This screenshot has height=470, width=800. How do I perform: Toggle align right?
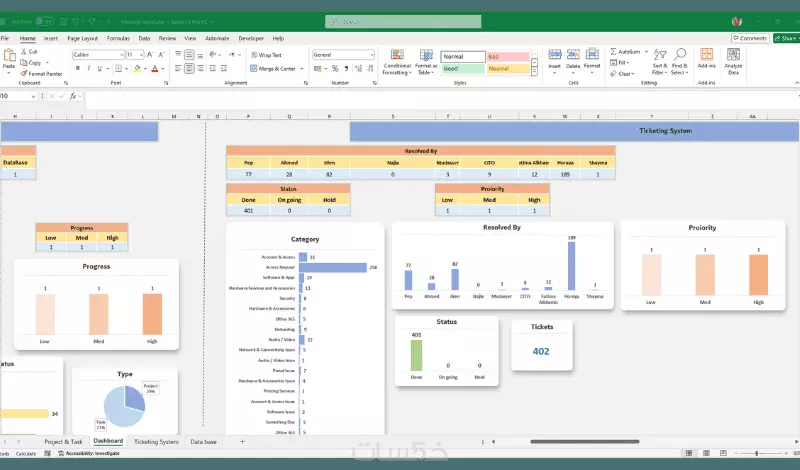(201, 68)
